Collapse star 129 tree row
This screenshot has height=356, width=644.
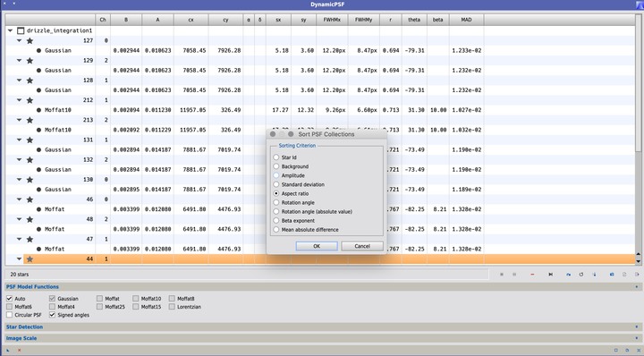(x=20, y=60)
